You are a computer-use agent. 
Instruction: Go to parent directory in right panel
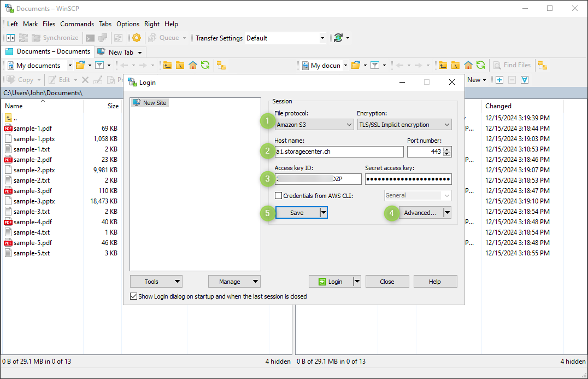[443, 65]
